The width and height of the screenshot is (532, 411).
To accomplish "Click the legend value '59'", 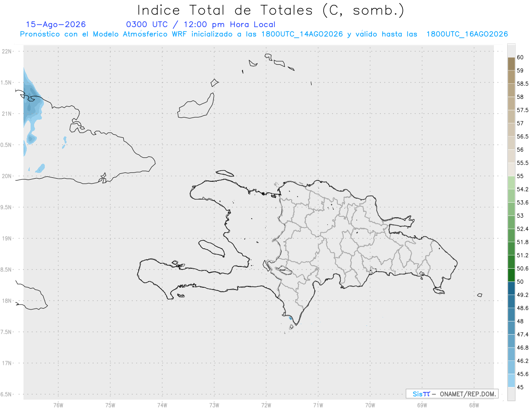I will (x=520, y=70).
